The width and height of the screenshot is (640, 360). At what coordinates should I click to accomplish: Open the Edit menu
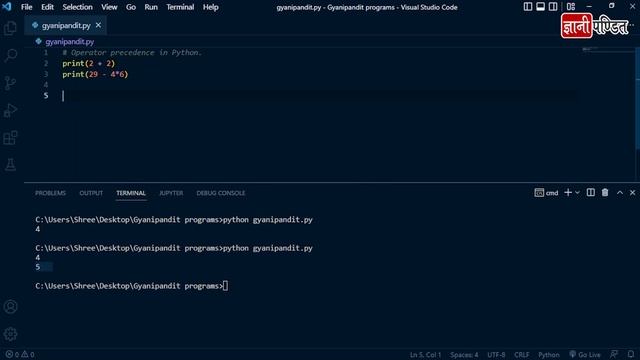point(47,7)
